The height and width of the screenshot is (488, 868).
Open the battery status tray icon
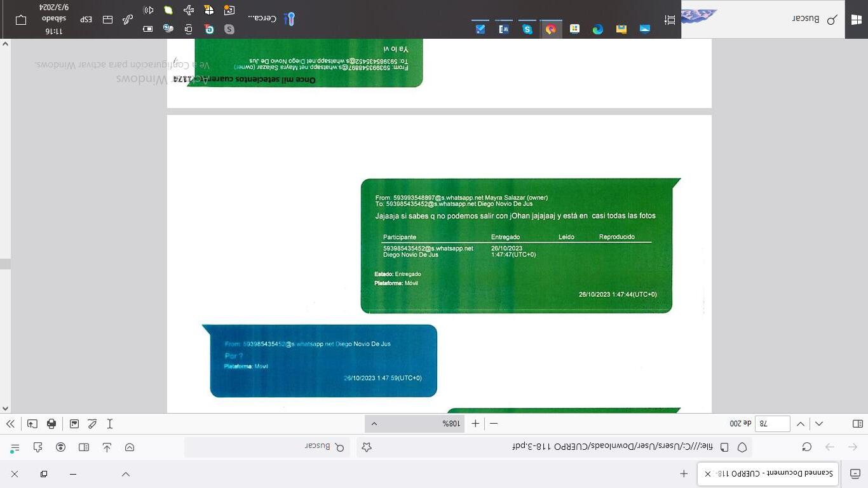pos(148,29)
